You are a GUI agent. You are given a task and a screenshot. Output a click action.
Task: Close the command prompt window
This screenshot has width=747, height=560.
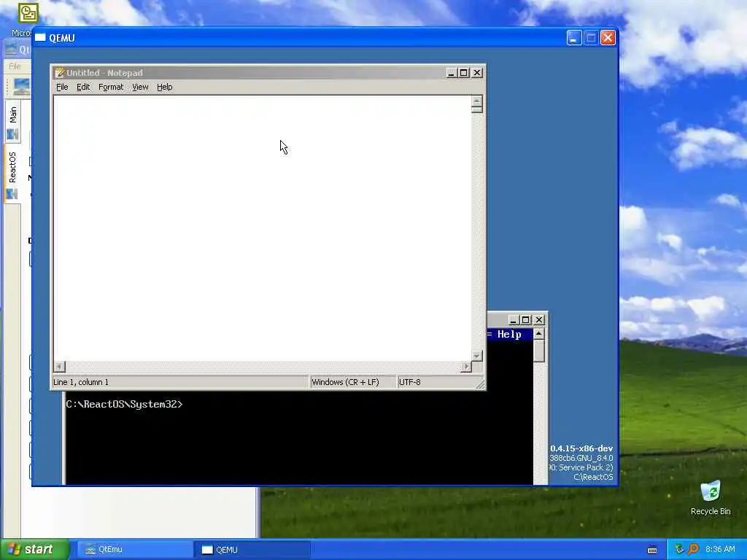pos(539,320)
